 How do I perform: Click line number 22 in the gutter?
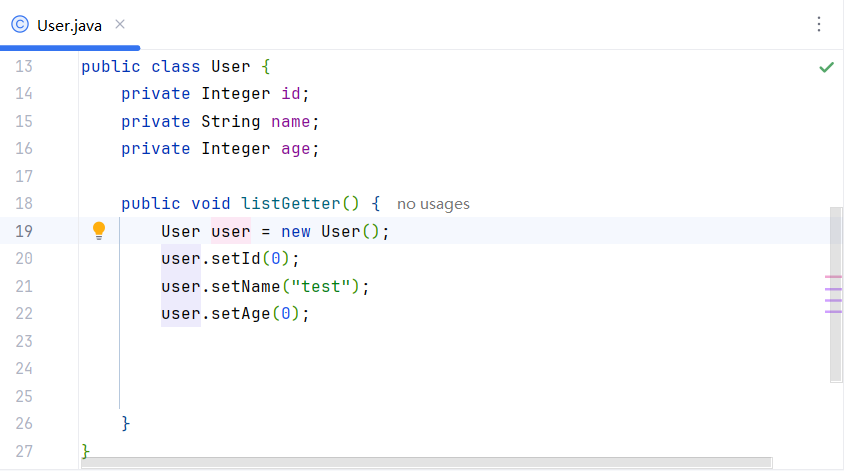pyautogui.click(x=23, y=314)
